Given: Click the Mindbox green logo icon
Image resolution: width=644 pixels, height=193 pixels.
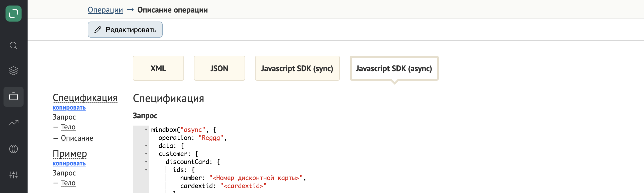Looking at the screenshot, I should tap(14, 14).
